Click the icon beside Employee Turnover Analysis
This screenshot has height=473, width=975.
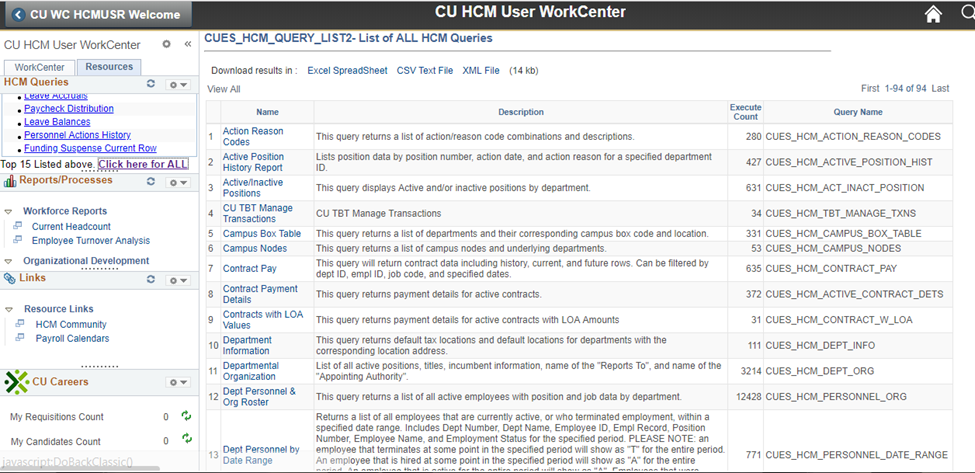click(x=18, y=239)
